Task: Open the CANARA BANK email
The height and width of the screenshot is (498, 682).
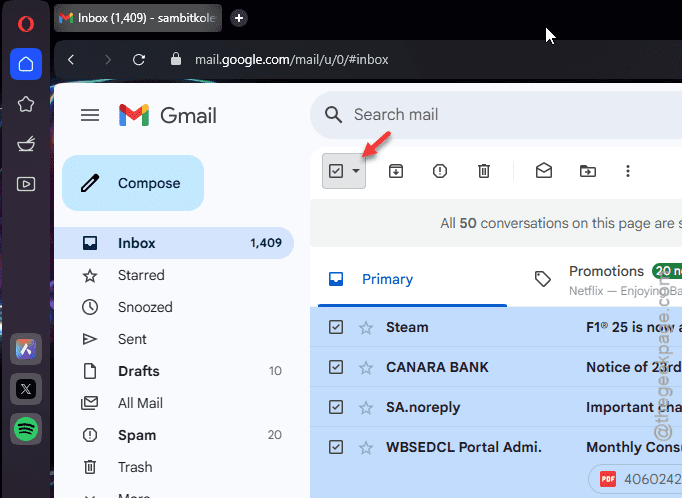Action: (x=496, y=367)
